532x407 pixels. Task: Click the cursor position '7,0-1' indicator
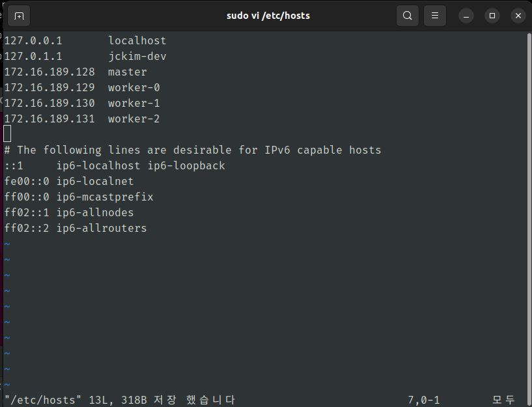[423, 400]
